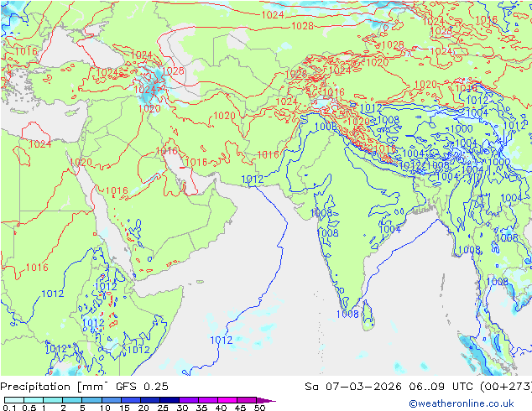Image resolution: width=532 pixels, height=411 pixels.
Task: Click the 1028 label on the top isobar
Action: pos(302,26)
